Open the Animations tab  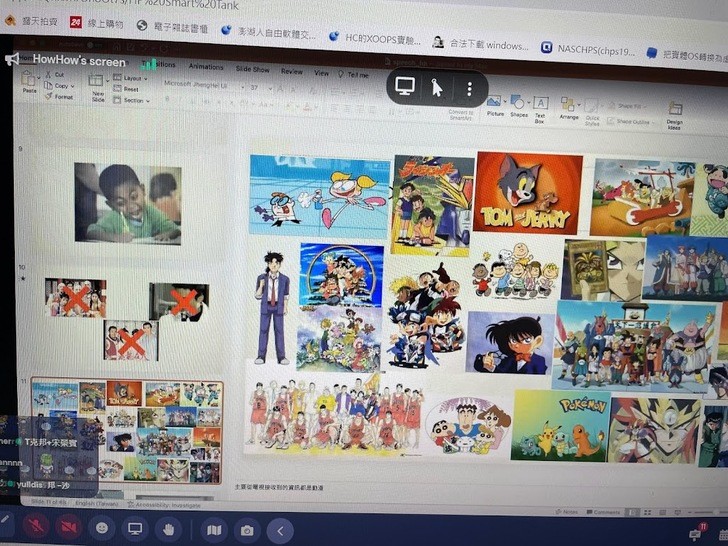pyautogui.click(x=206, y=67)
